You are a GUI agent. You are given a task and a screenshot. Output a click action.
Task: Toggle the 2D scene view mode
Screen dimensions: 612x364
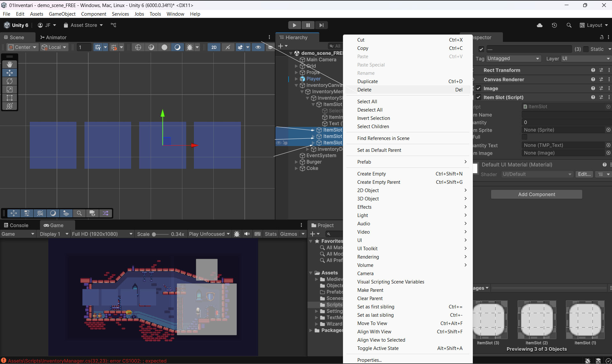214,47
